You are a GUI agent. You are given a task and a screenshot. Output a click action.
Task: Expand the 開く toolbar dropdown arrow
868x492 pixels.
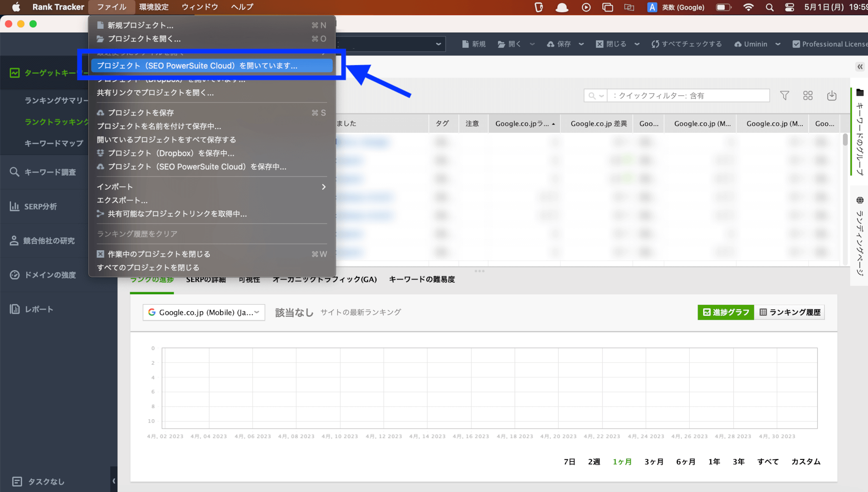click(532, 44)
